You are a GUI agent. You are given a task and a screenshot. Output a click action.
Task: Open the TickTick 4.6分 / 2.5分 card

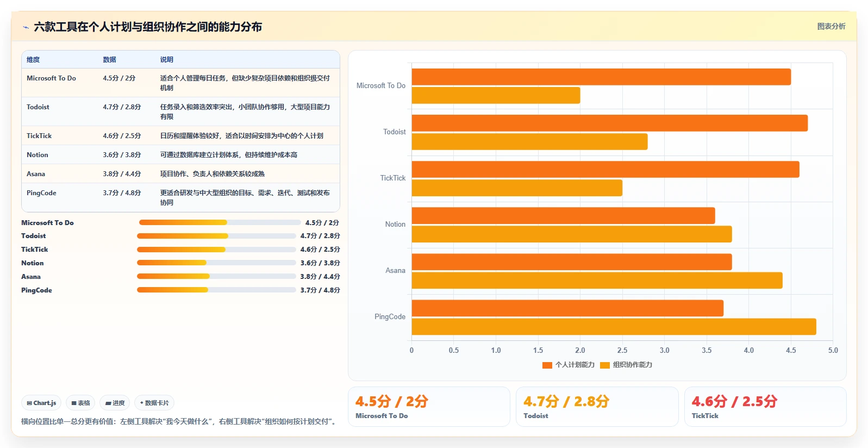click(765, 407)
